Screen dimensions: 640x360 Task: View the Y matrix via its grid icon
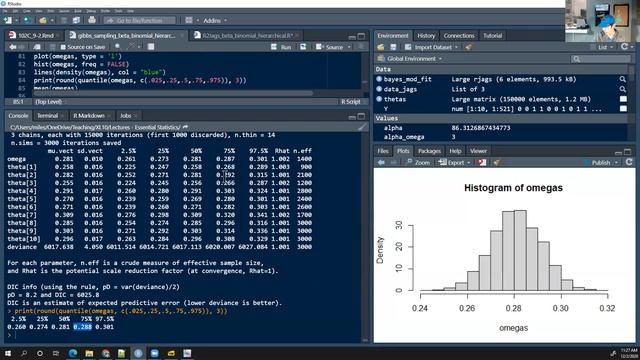(623, 109)
